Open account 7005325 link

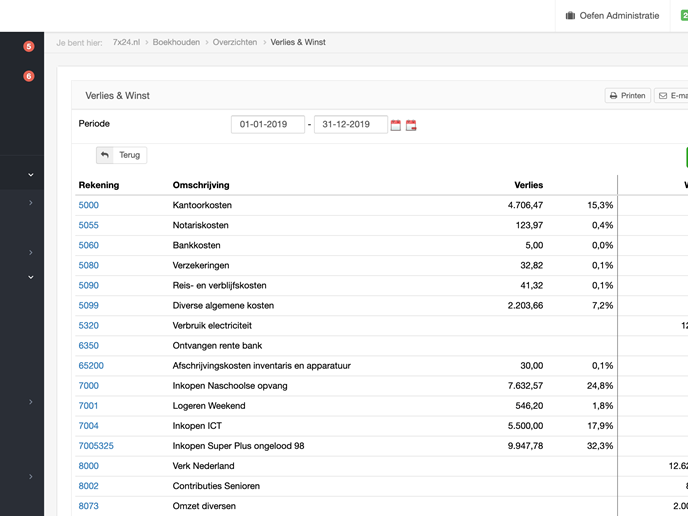pyautogui.click(x=96, y=446)
